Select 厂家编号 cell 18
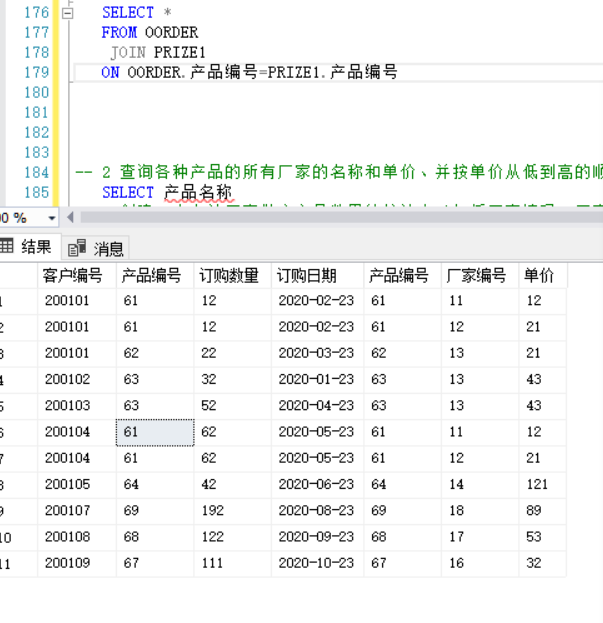Image resolution: width=603 pixels, height=623 pixels. [x=480, y=511]
